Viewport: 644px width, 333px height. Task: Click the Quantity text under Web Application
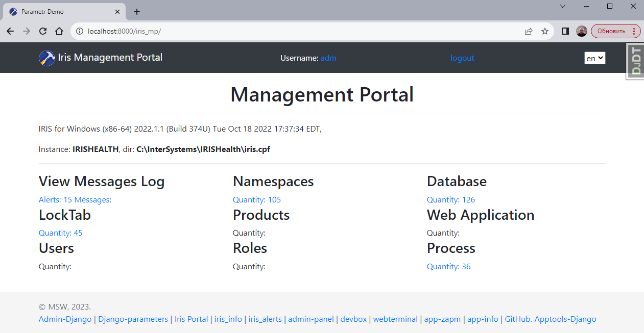pos(443,233)
